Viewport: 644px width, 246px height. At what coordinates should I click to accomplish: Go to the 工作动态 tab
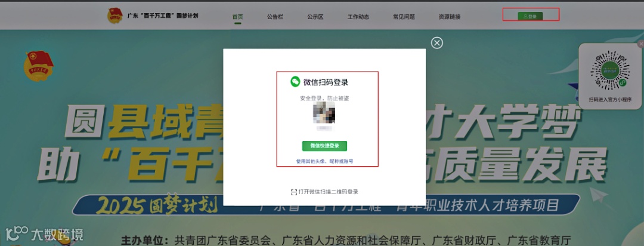point(358,17)
